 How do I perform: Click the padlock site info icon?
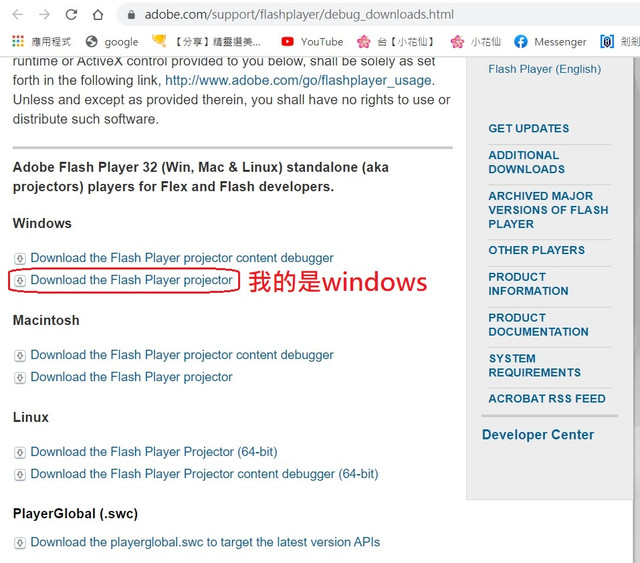pyautogui.click(x=131, y=15)
